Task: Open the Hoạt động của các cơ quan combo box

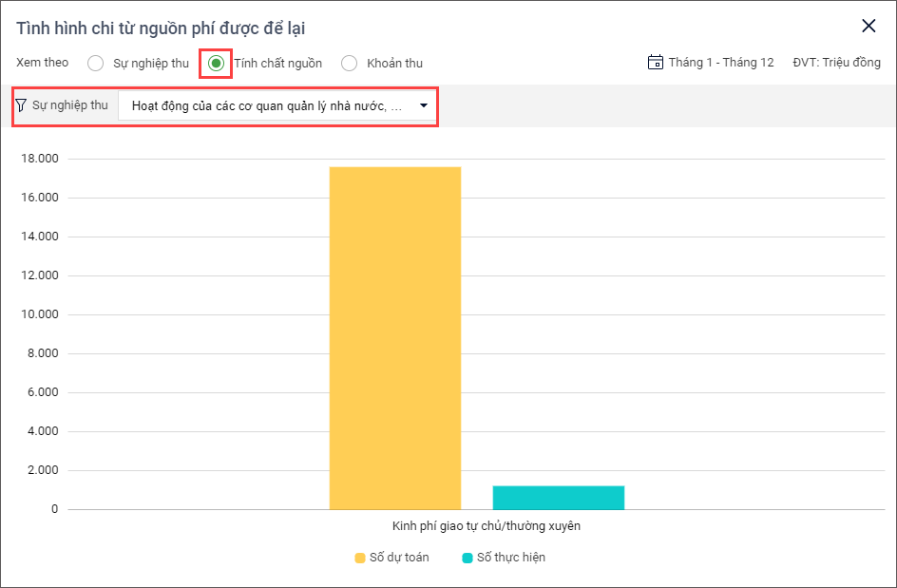Action: 267,105
